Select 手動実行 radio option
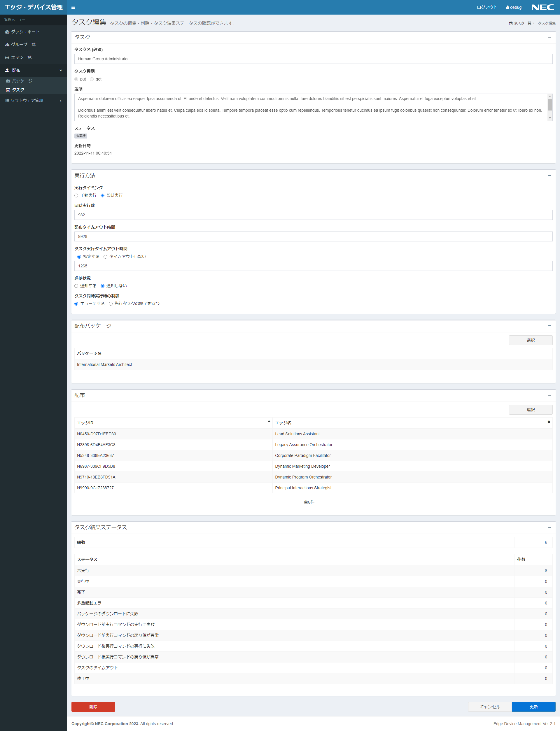The height and width of the screenshot is (731, 560). coord(76,196)
